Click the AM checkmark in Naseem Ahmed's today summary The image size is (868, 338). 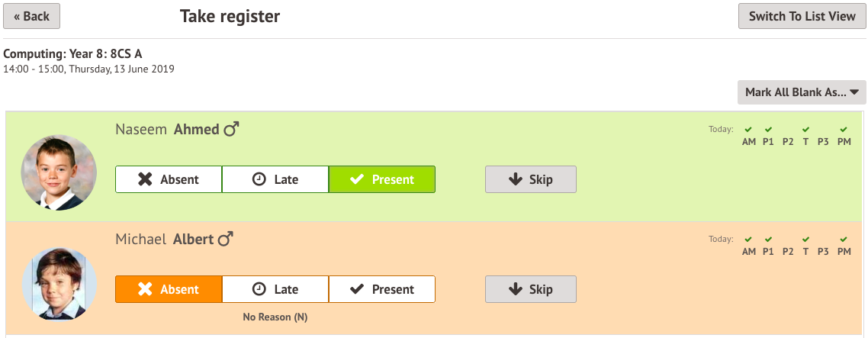coord(748,130)
